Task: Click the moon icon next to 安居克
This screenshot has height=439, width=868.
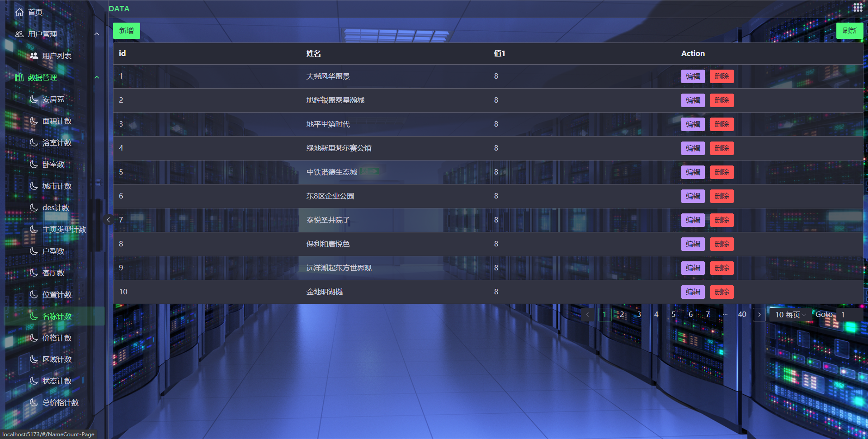Action: [34, 99]
